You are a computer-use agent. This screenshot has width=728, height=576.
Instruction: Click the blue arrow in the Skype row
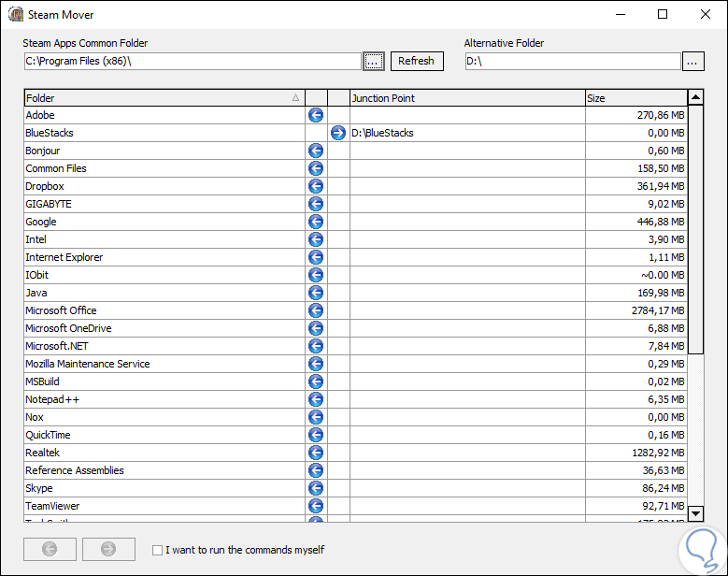[x=316, y=488]
